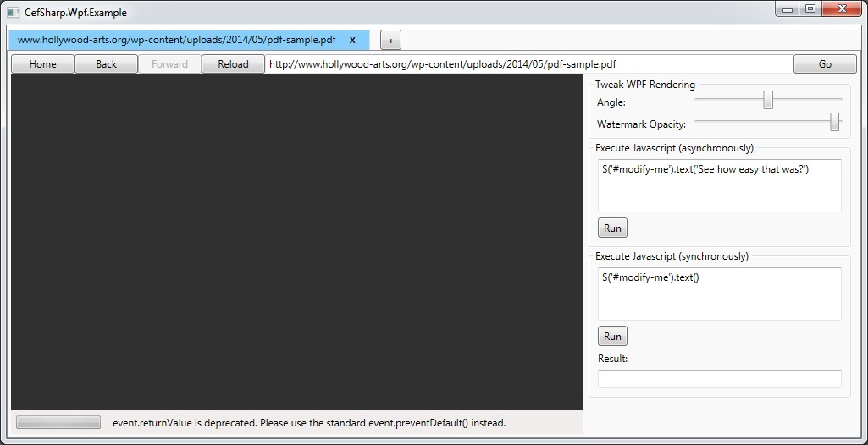This screenshot has height=445, width=868.
Task: Focus the synchronous Javascript text box
Action: (720, 294)
